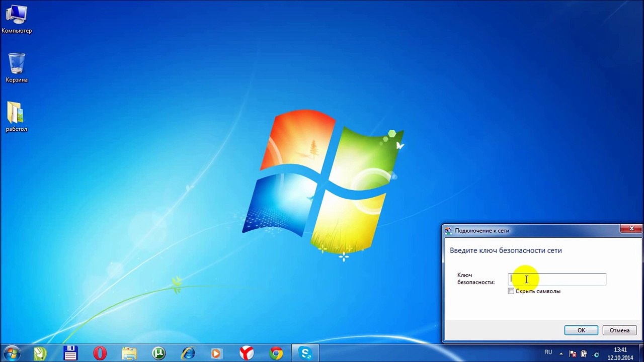The image size is (644, 362).
Task: Click the Подключение к сети title text
Action: click(482, 231)
